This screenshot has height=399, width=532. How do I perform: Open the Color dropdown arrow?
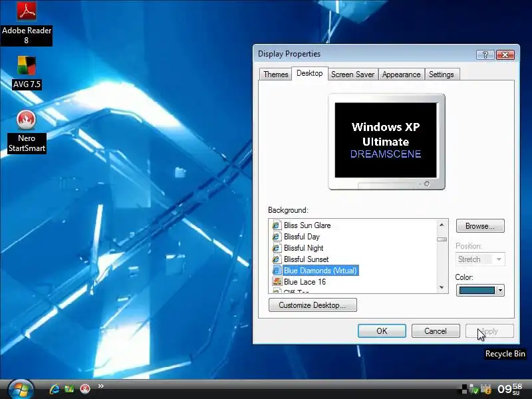point(500,291)
